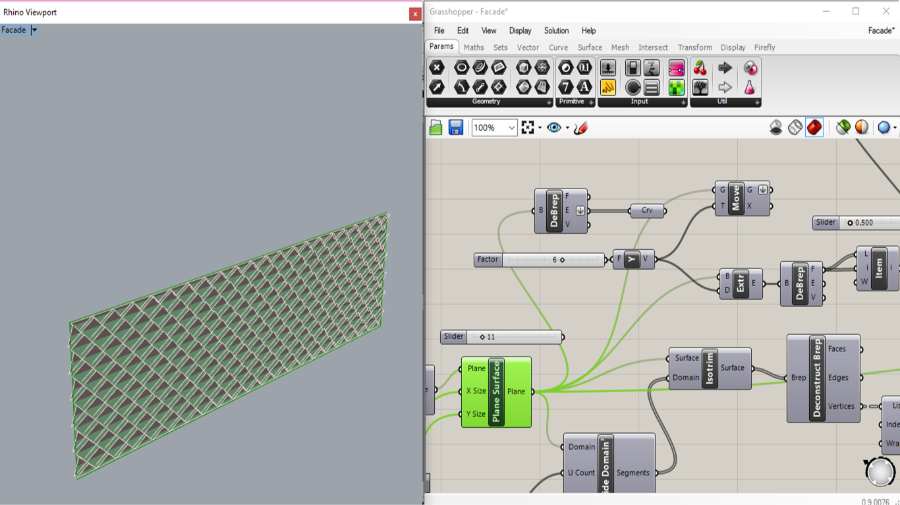The height and width of the screenshot is (505, 900).
Task: Close the Rhino Viewport window
Action: 415,13
